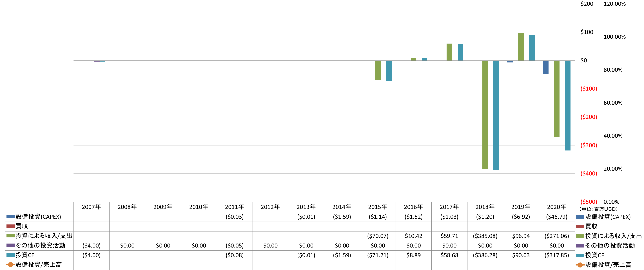
Task: Select the 2015年 column header
Action: (x=378, y=207)
